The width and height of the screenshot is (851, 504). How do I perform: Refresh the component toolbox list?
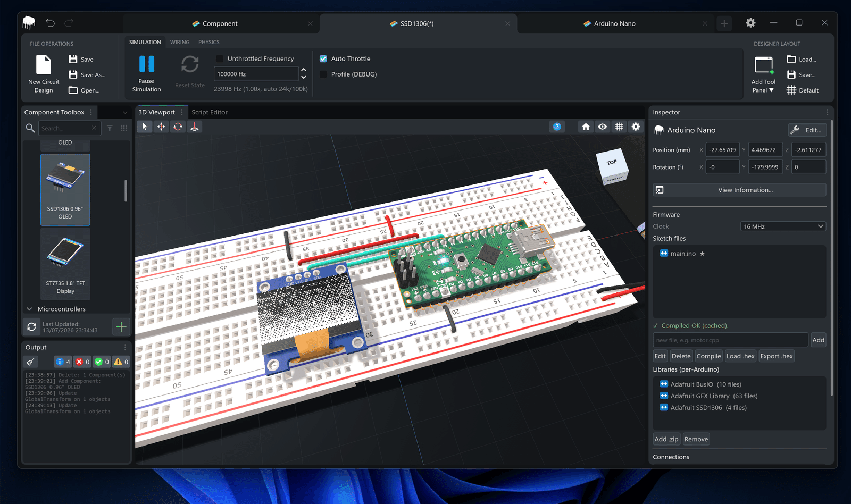click(x=32, y=327)
